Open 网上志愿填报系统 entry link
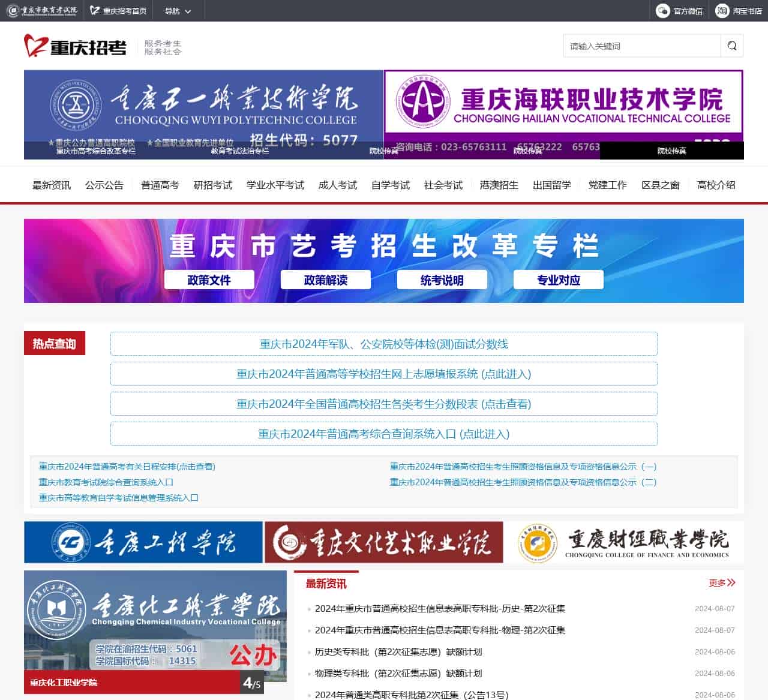768x700 pixels. coord(384,374)
